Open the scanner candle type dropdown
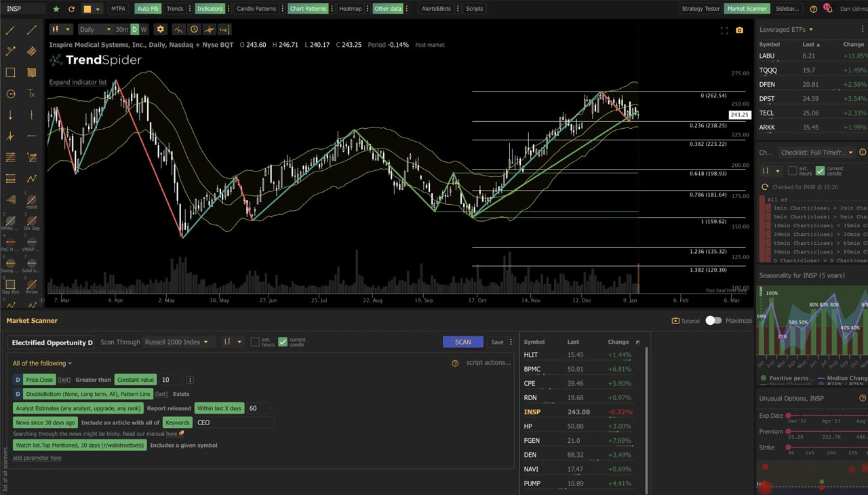The height and width of the screenshot is (495, 868). click(x=233, y=342)
